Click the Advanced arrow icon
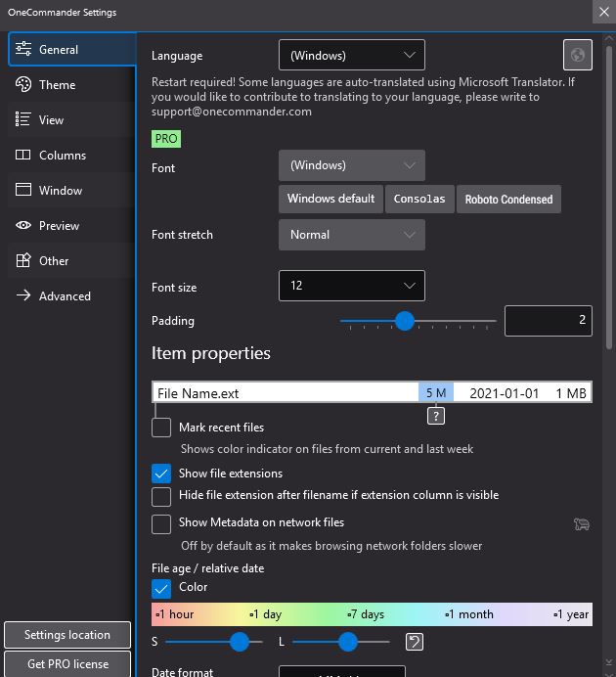Viewport: 616px width, 677px height. 23,295
